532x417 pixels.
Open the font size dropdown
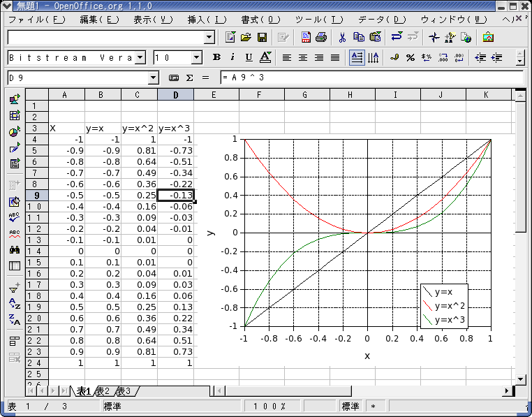[x=196, y=57]
